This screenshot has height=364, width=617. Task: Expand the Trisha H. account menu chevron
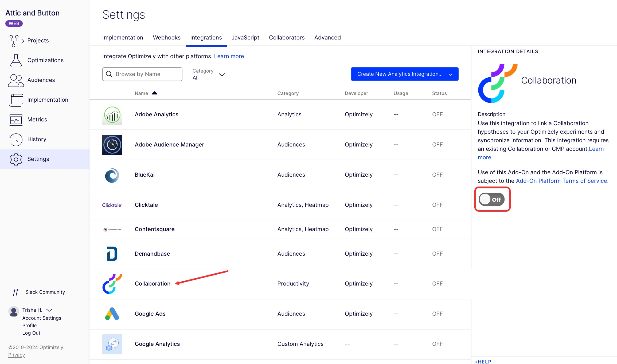pyautogui.click(x=49, y=310)
